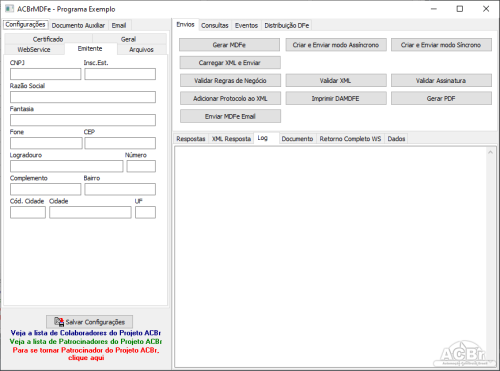Image resolution: width=500 pixels, height=371 pixels.
Task: Open the Patrocinadores do Projeto ACBr link
Action: pos(86,341)
